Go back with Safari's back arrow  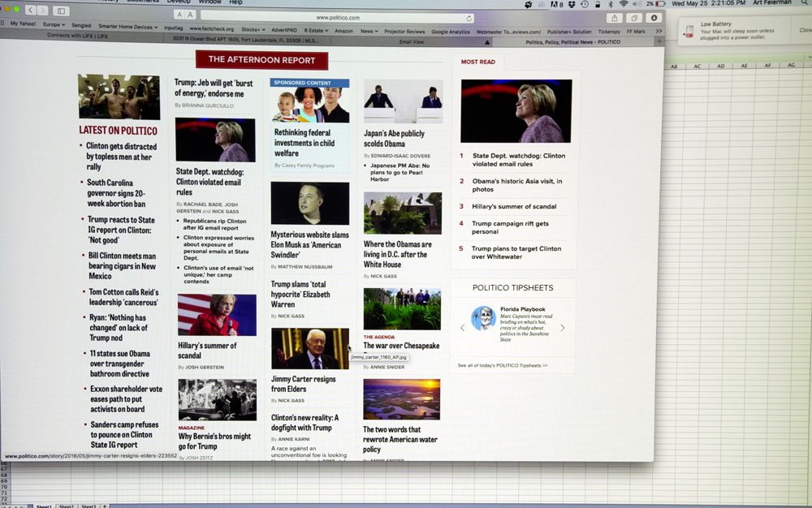click(30, 10)
